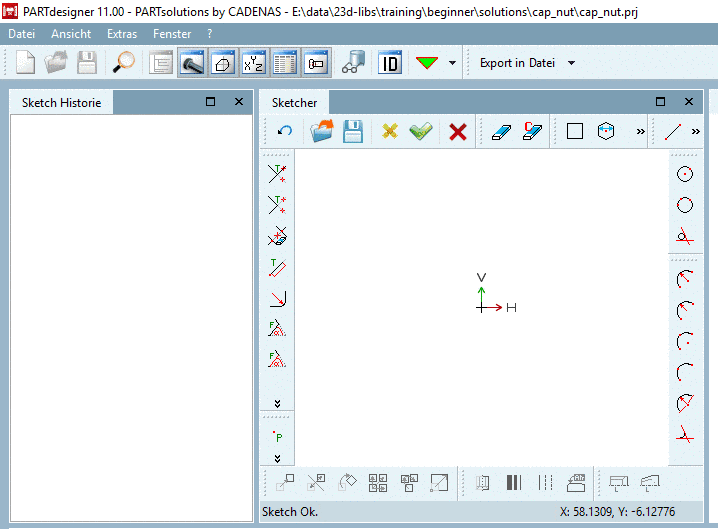
Task: Expand more tools chevron after hexagon
Action: click(x=641, y=132)
